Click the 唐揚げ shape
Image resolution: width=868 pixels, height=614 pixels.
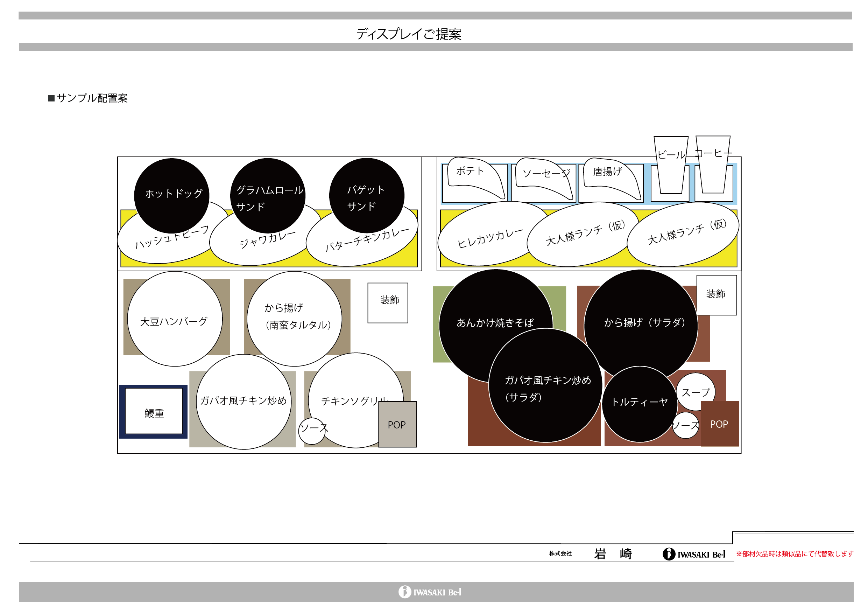click(613, 179)
